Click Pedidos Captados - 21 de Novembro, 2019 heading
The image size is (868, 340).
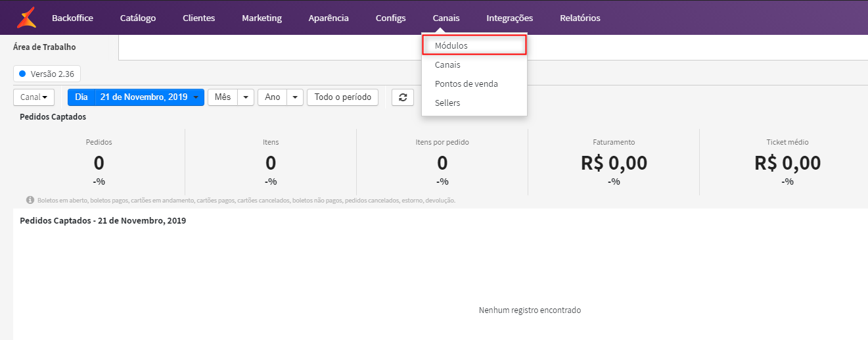[103, 221]
